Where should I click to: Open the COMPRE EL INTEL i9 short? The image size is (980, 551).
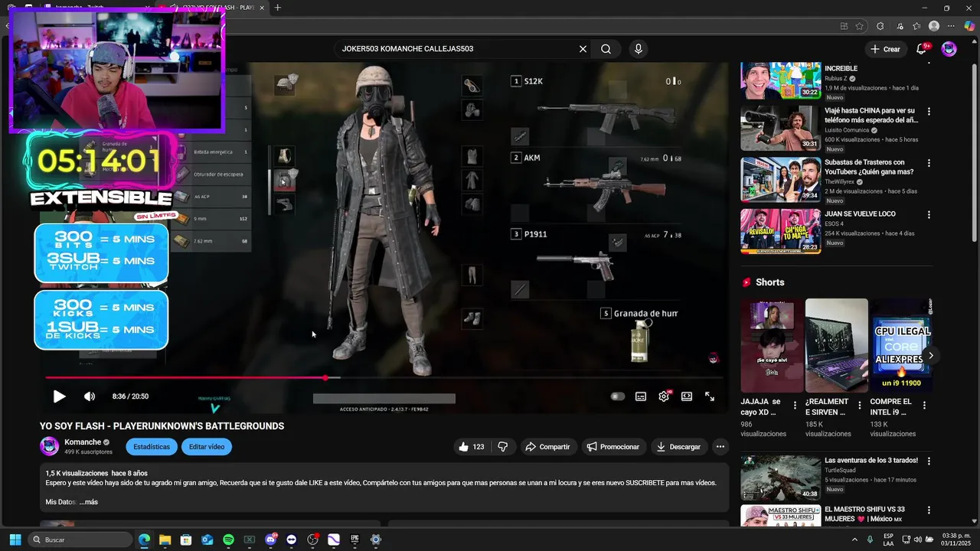pos(900,346)
